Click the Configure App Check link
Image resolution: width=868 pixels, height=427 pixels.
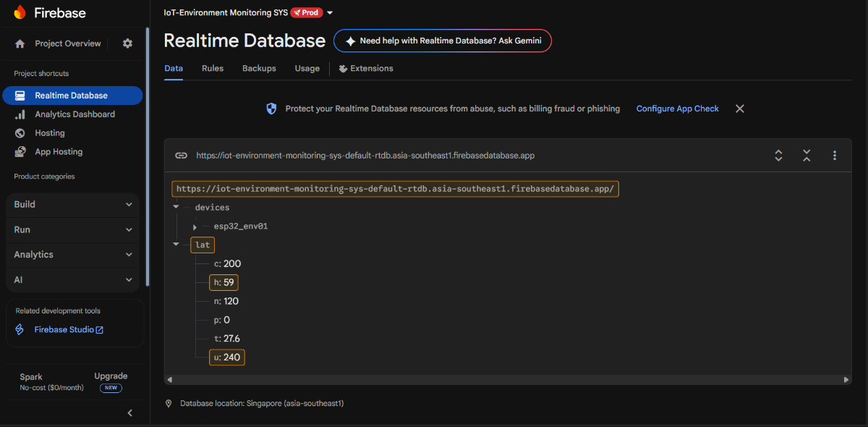(677, 109)
